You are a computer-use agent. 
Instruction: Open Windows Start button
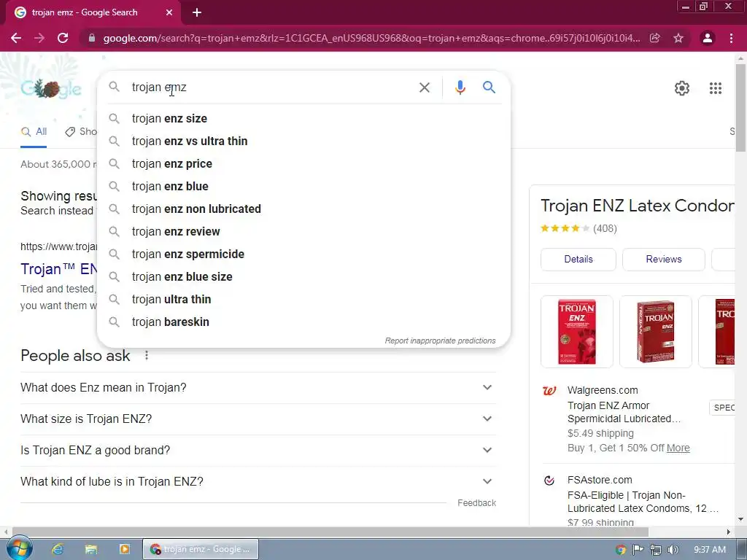click(x=18, y=548)
